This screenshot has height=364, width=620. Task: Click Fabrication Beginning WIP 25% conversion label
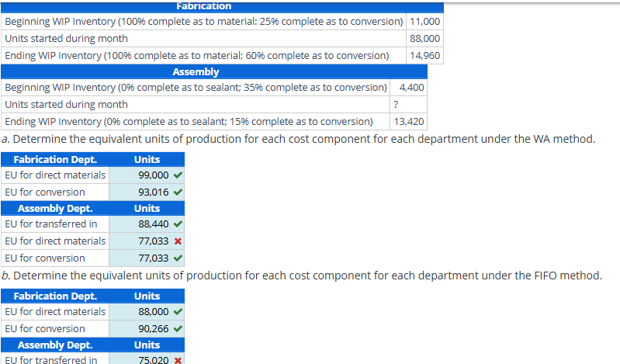point(203,22)
